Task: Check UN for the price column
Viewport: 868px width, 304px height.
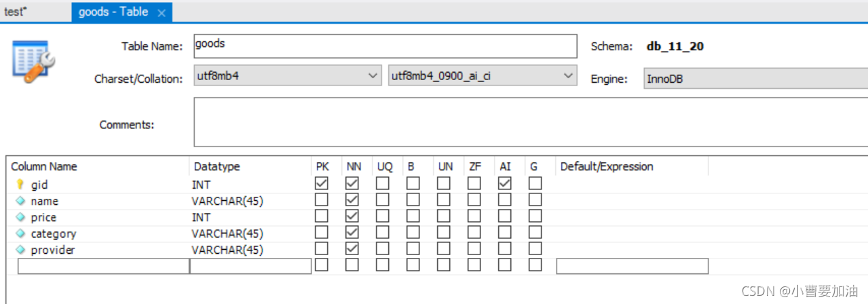Action: [443, 216]
